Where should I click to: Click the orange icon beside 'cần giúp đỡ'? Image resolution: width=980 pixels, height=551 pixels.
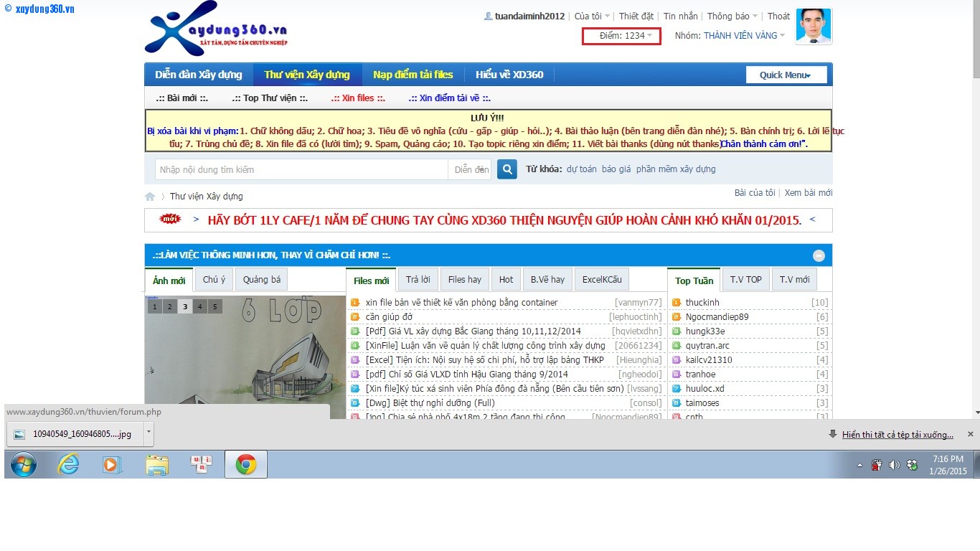click(x=355, y=317)
